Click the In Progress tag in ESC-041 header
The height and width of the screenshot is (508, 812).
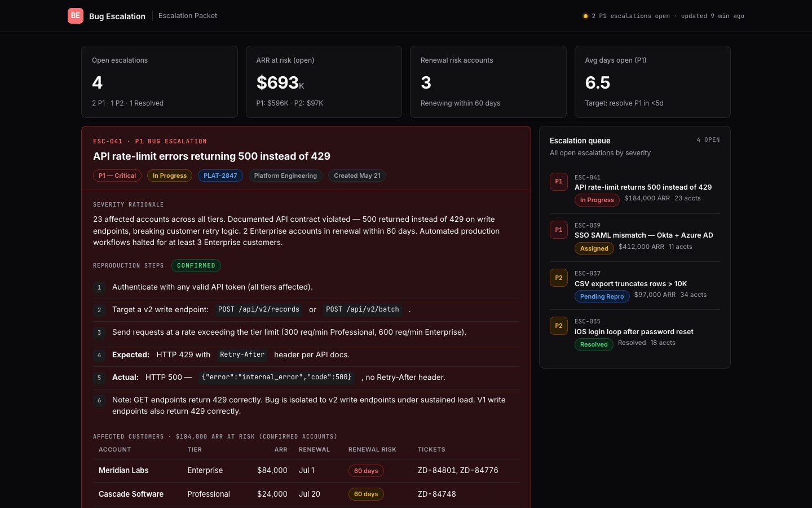170,176
